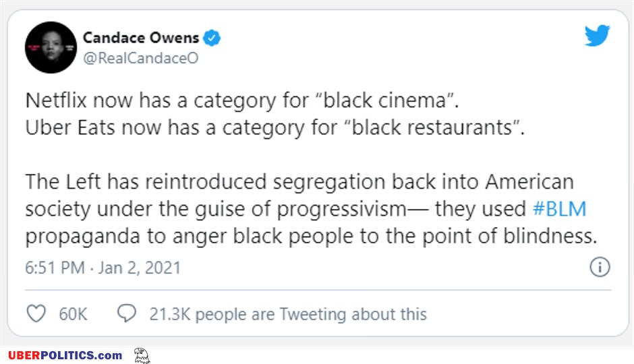
Task: Open Candace Owens' profile picture
Action: coord(49,49)
